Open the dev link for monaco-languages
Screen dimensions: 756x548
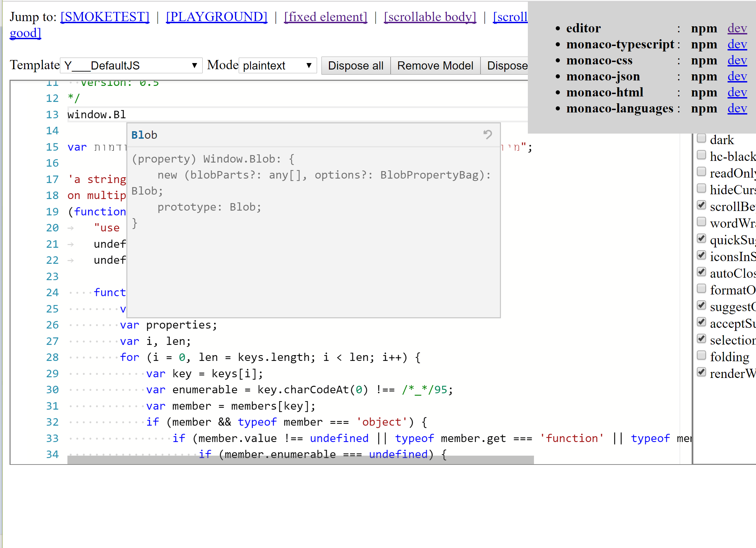[737, 108]
